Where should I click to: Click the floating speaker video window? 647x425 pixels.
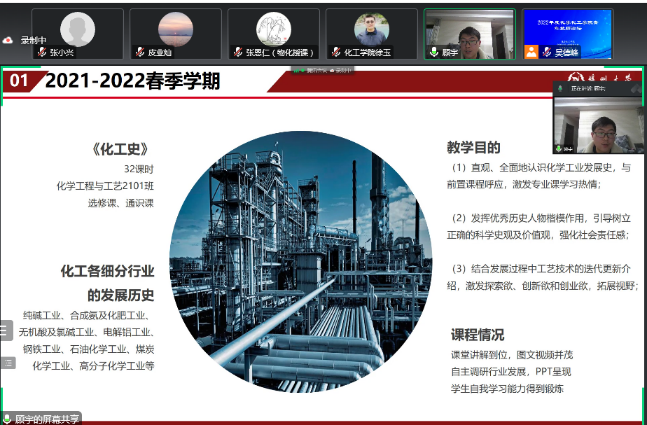[598, 124]
